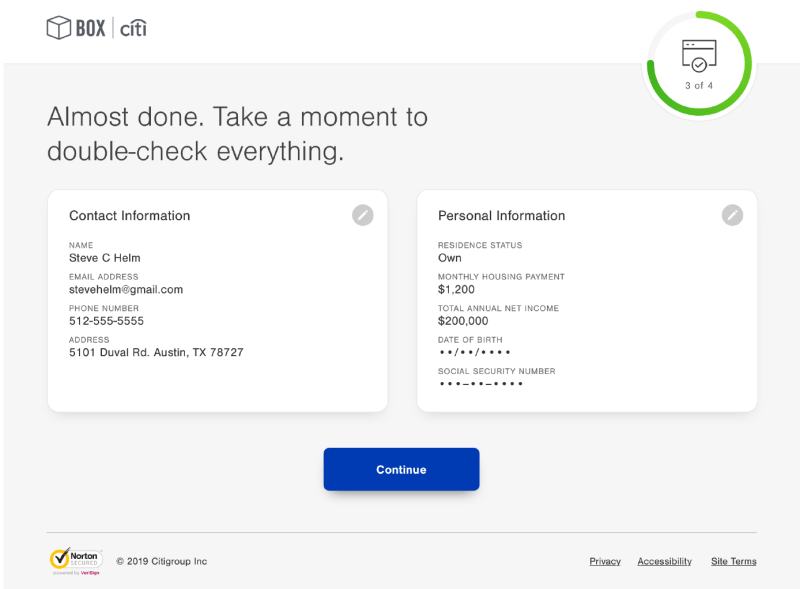This screenshot has width=800, height=589.
Task: Click the phone number 512-555-5555
Action: [x=106, y=321]
